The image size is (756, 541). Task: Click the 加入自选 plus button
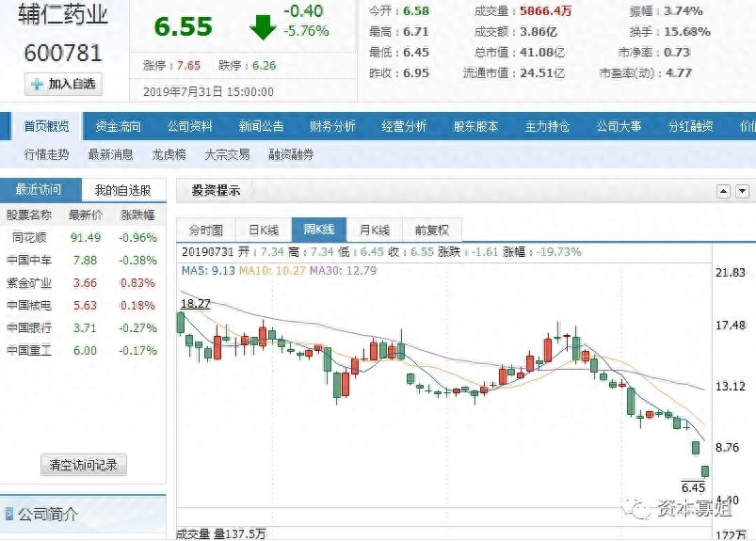click(64, 85)
